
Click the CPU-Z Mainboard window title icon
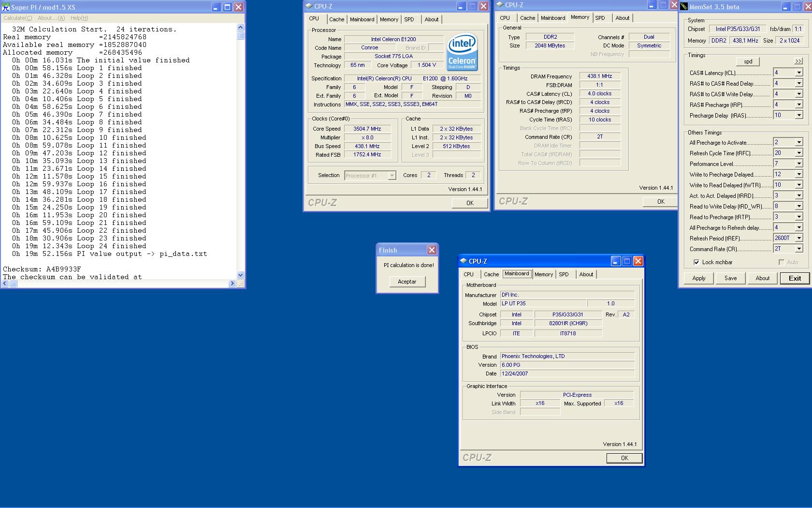click(x=464, y=261)
